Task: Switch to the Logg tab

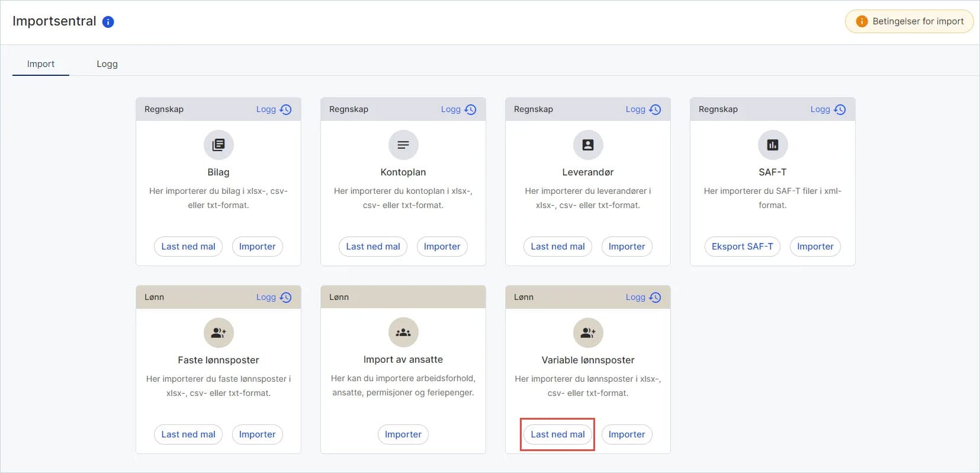Action: tap(107, 64)
